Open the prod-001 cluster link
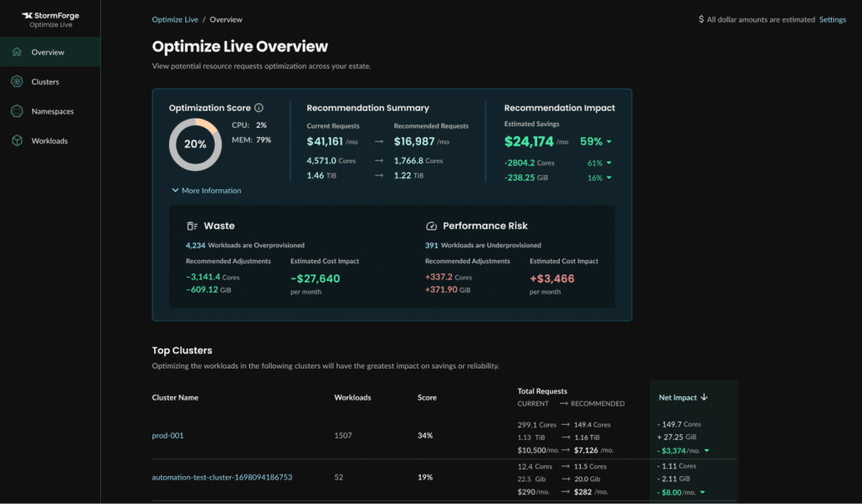 click(168, 435)
